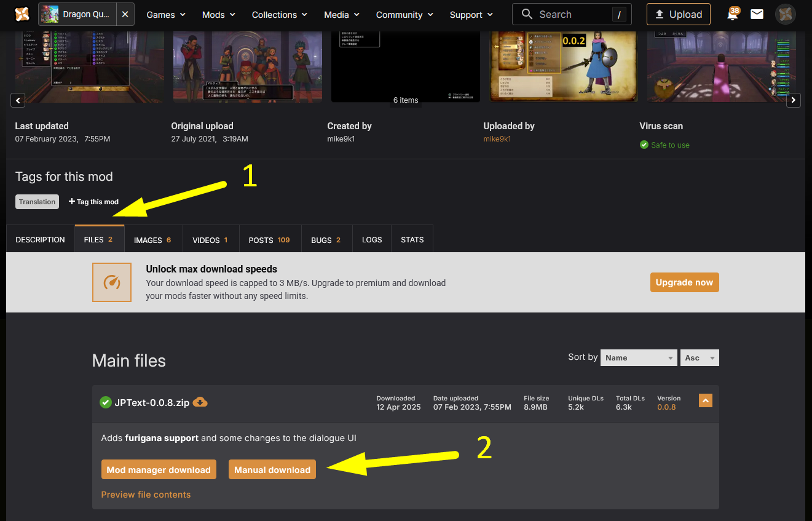Click the green check icon beside JPText-0.0.8.zip
812x521 pixels.
tap(106, 402)
